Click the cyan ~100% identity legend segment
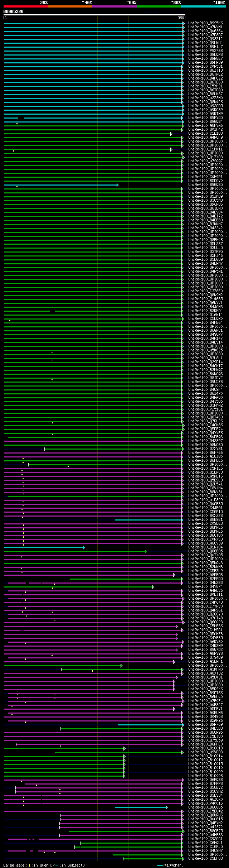 tap(203, 6)
